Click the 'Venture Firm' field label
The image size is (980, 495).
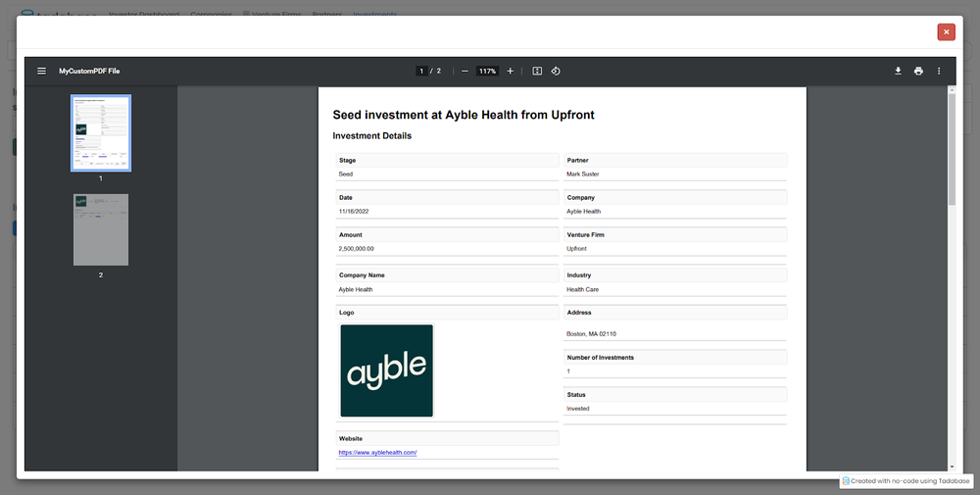click(586, 235)
